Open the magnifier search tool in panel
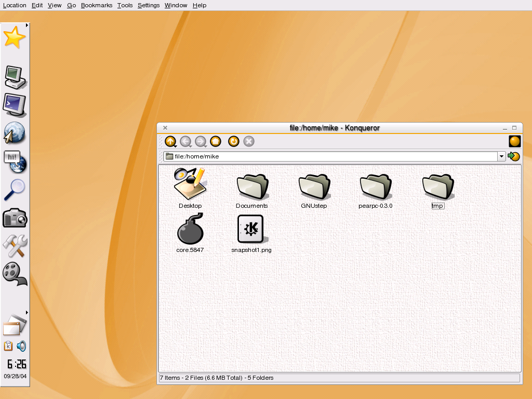The image size is (532, 399). (15, 190)
